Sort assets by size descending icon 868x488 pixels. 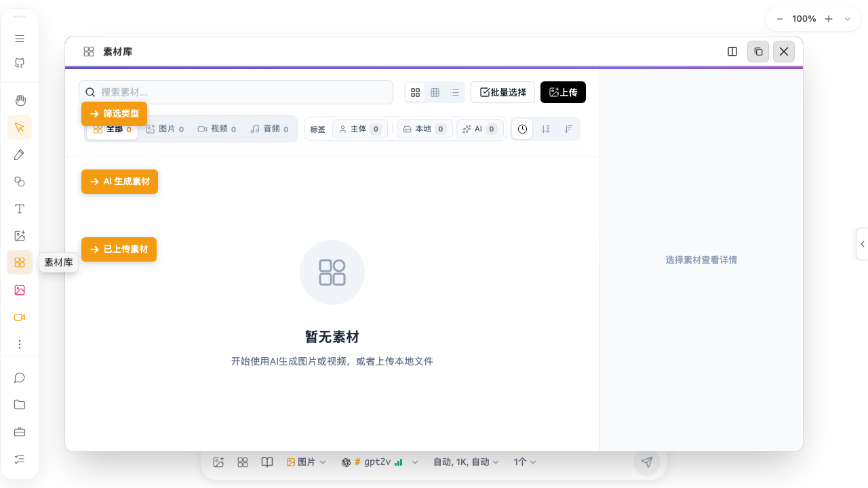pyautogui.click(x=568, y=129)
